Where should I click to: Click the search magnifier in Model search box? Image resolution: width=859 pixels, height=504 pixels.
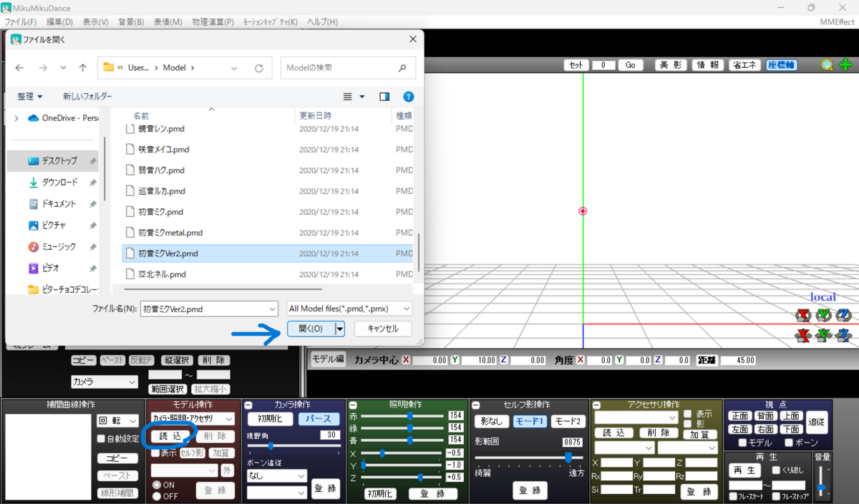pyautogui.click(x=402, y=68)
